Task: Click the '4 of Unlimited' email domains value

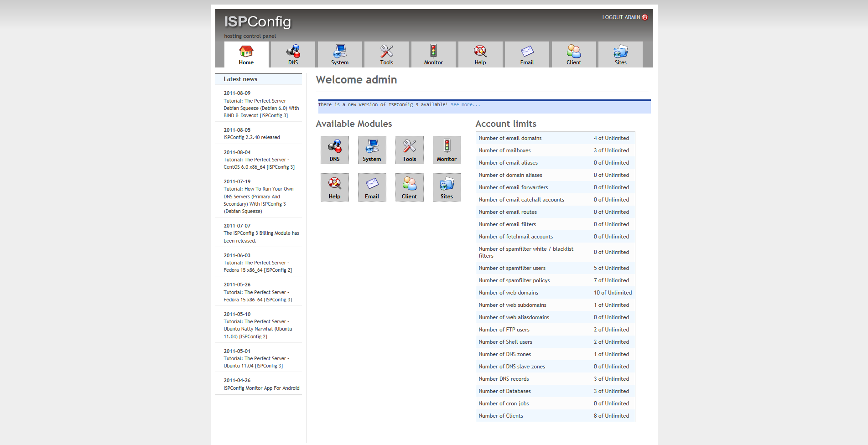Action: [x=611, y=138]
